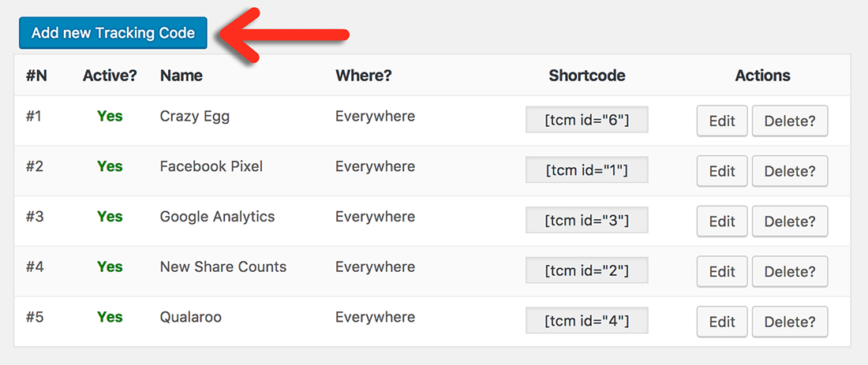Select the Crazy Egg shortcode field

tap(586, 120)
